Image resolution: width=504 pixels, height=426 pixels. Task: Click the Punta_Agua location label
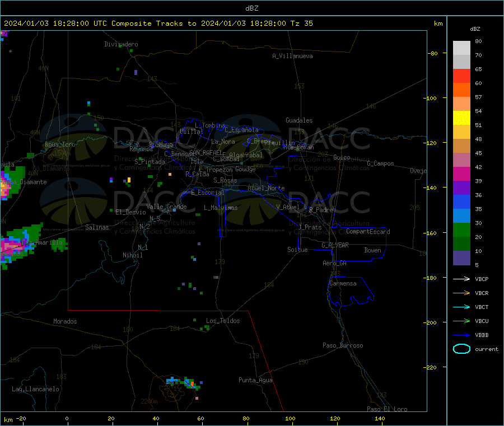tap(255, 380)
